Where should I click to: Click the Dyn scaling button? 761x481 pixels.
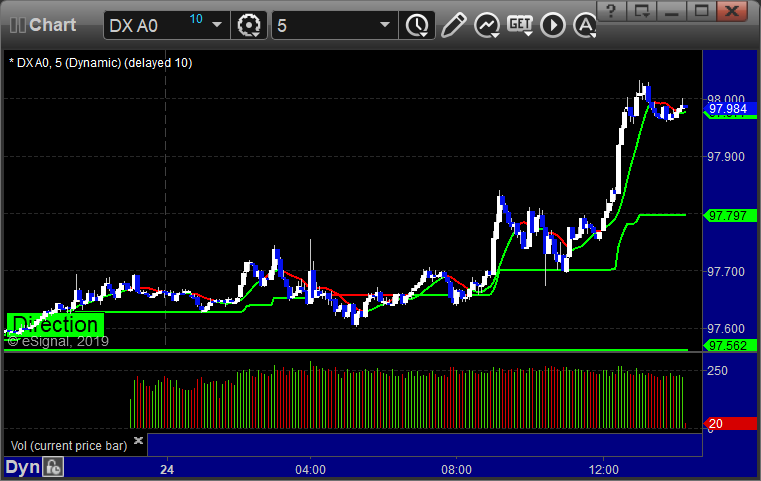tap(22, 467)
